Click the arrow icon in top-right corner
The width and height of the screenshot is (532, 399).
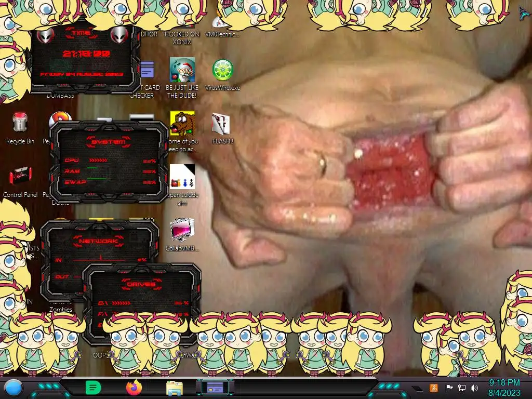coord(525,13)
